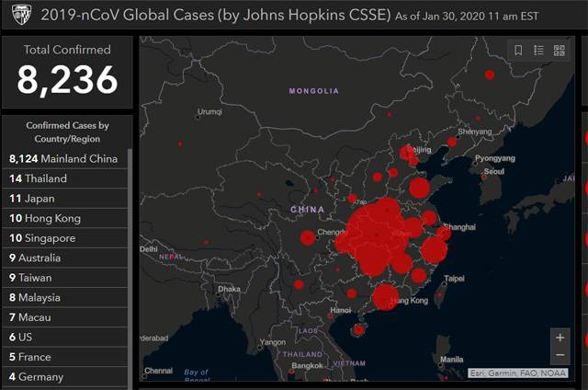Click the red case marker on Shanghai
The image size is (588, 390).
445,234
